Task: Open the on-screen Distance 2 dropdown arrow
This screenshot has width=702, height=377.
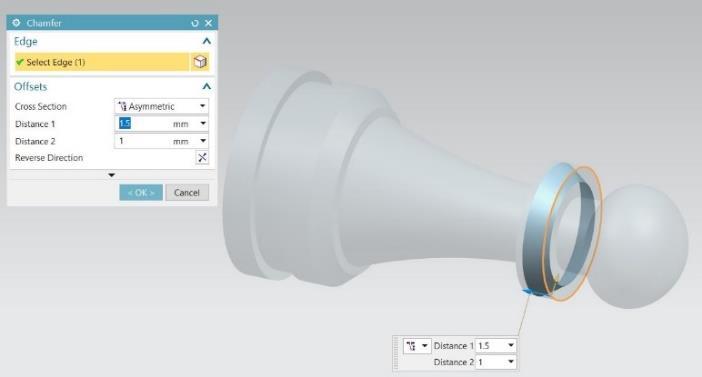Action: tap(511, 362)
